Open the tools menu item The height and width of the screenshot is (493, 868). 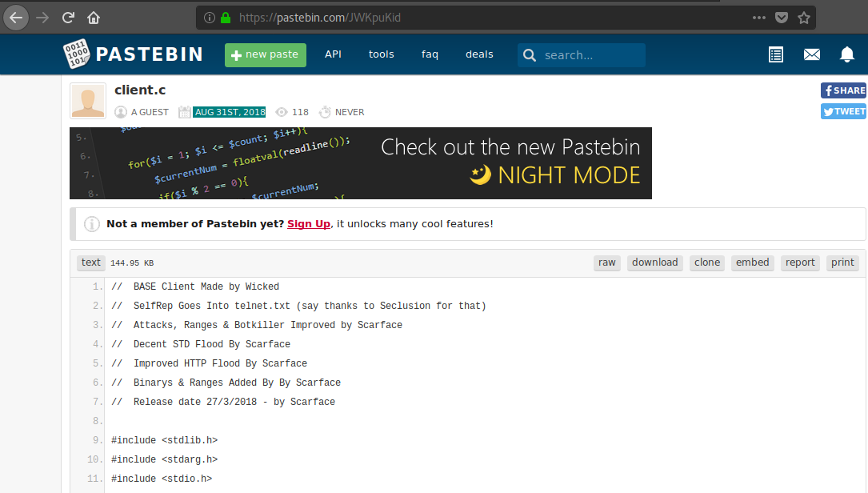click(382, 54)
